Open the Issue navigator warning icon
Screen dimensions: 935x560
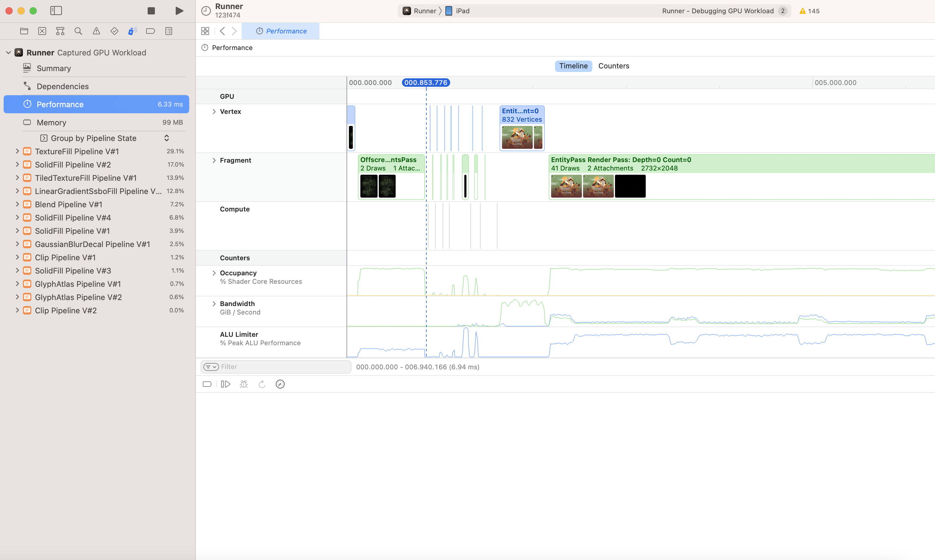tap(96, 31)
